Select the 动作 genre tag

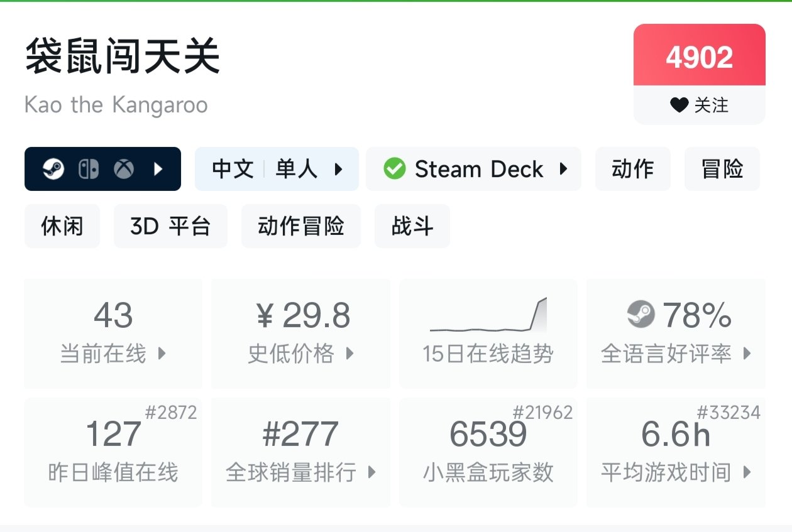point(633,169)
